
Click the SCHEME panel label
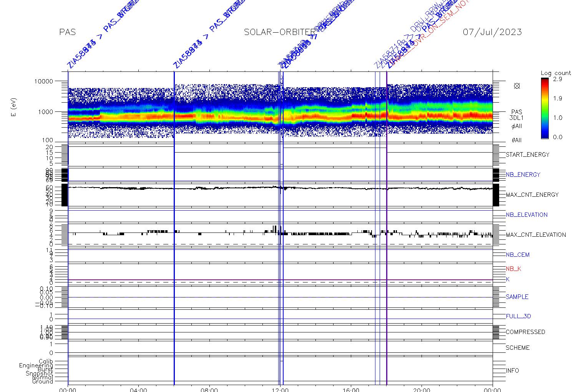click(518, 348)
